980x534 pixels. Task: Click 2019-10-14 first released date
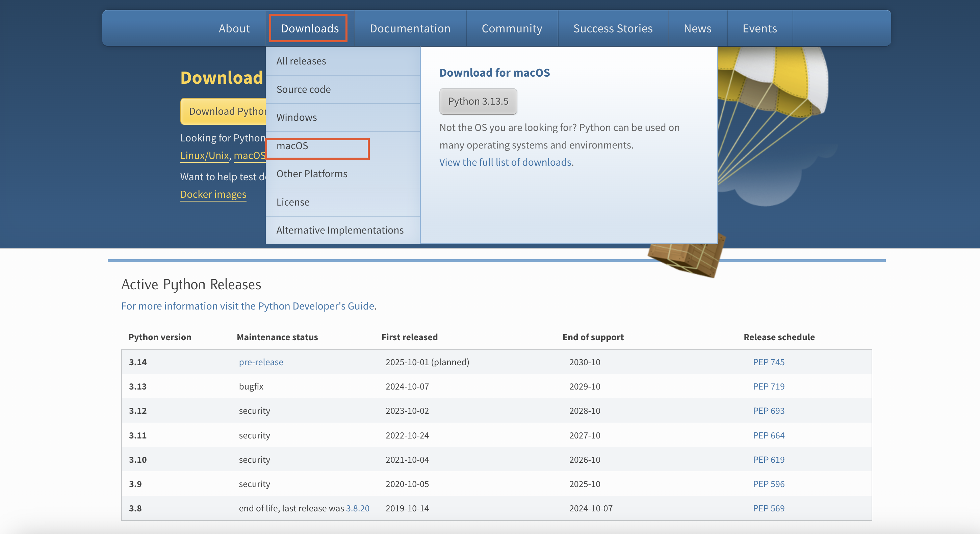(x=407, y=509)
